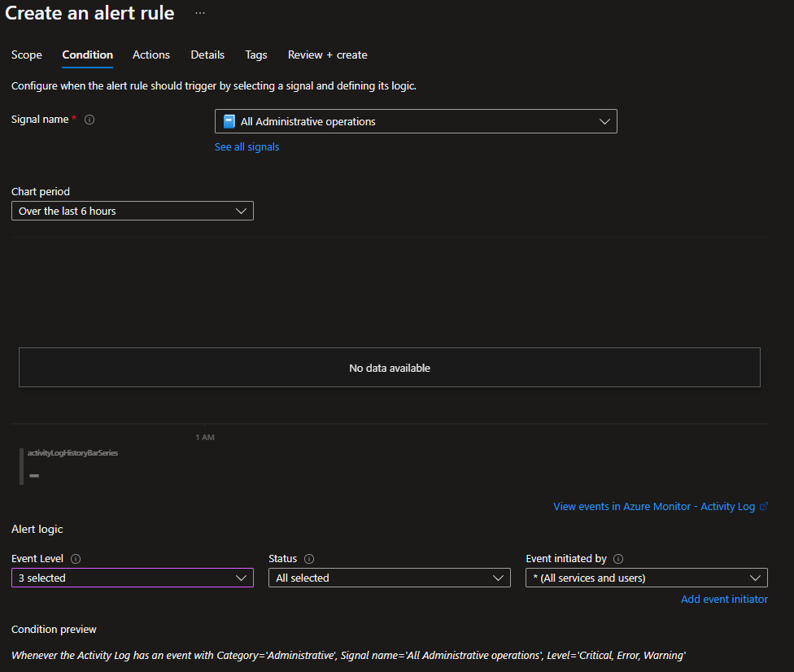
Task: Click the Alert logic heading
Action: [x=37, y=529]
